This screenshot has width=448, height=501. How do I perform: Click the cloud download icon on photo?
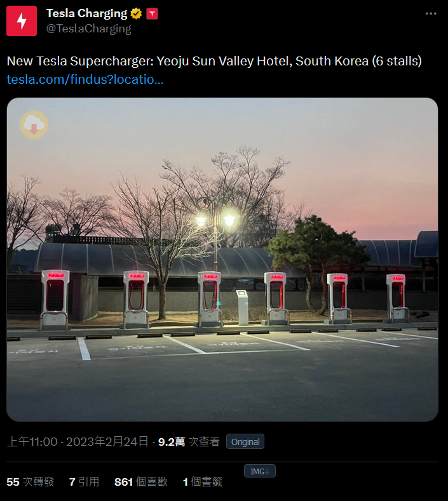(x=34, y=124)
